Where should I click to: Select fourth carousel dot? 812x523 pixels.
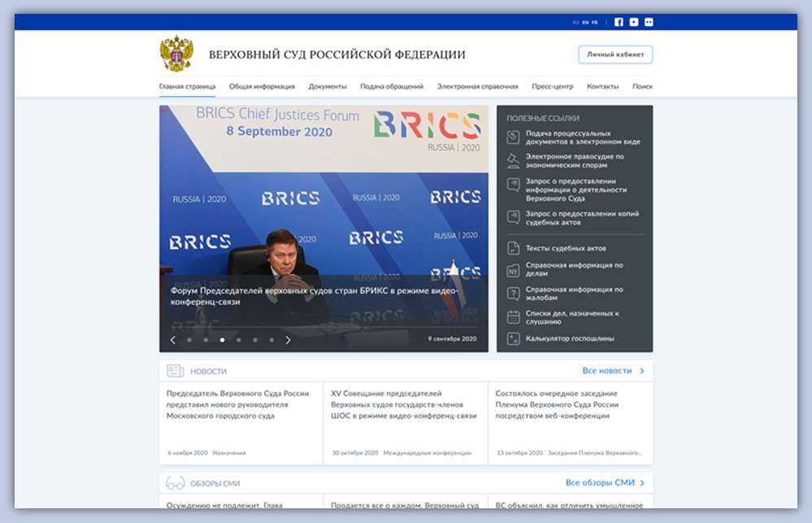(x=239, y=340)
